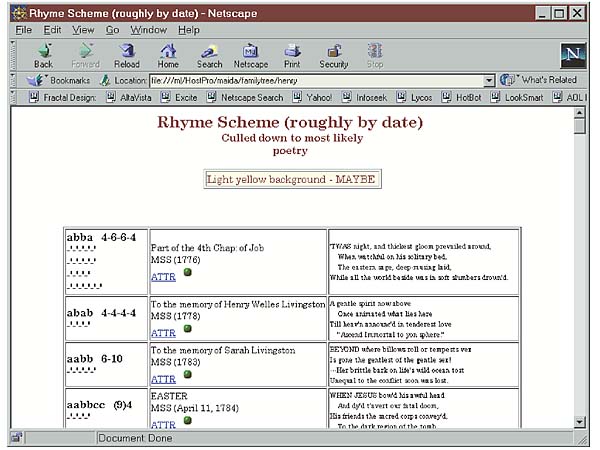The width and height of the screenshot is (600, 450).
Task: Open Lycos bookmark
Action: click(414, 98)
